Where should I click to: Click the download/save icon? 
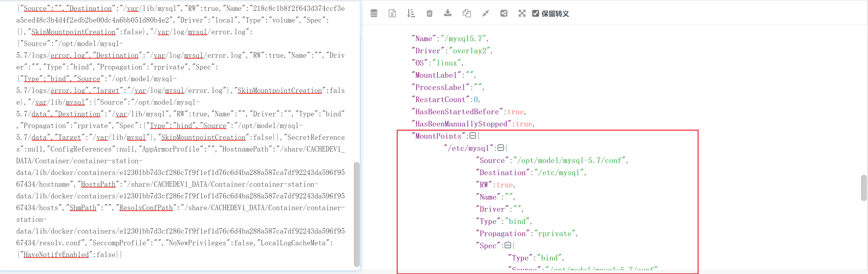(448, 14)
